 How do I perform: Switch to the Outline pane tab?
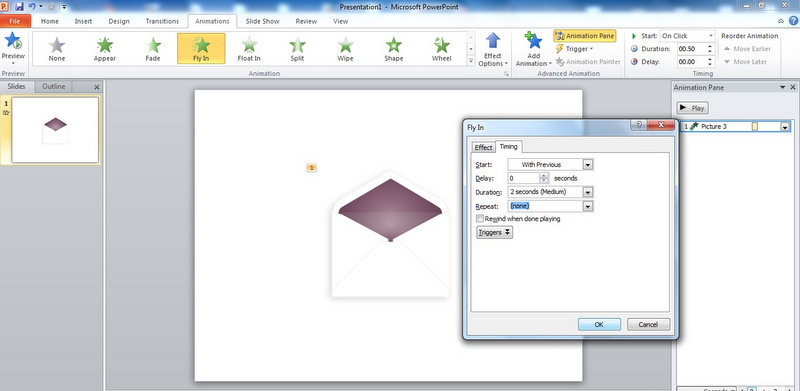54,87
